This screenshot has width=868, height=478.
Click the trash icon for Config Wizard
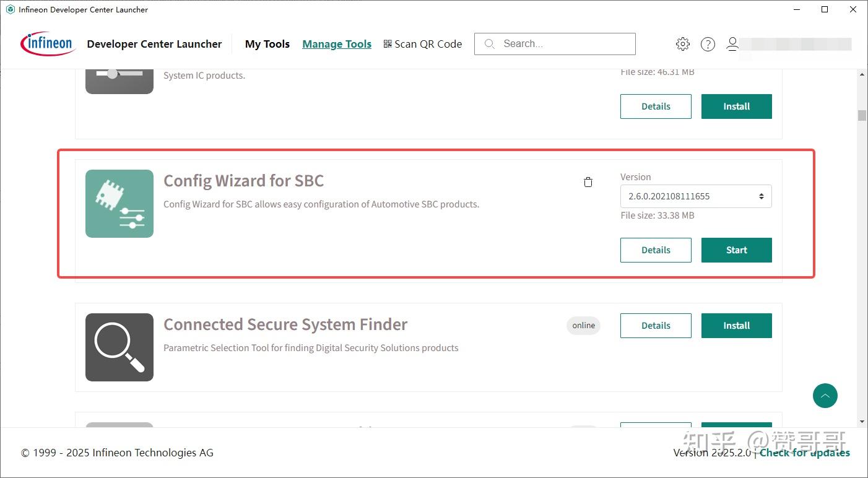click(x=588, y=182)
